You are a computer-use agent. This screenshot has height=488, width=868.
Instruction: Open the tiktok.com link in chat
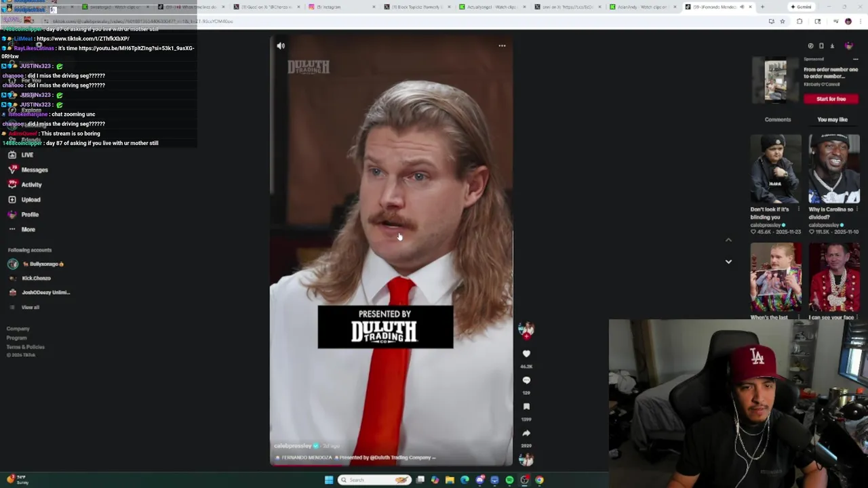[x=83, y=39]
